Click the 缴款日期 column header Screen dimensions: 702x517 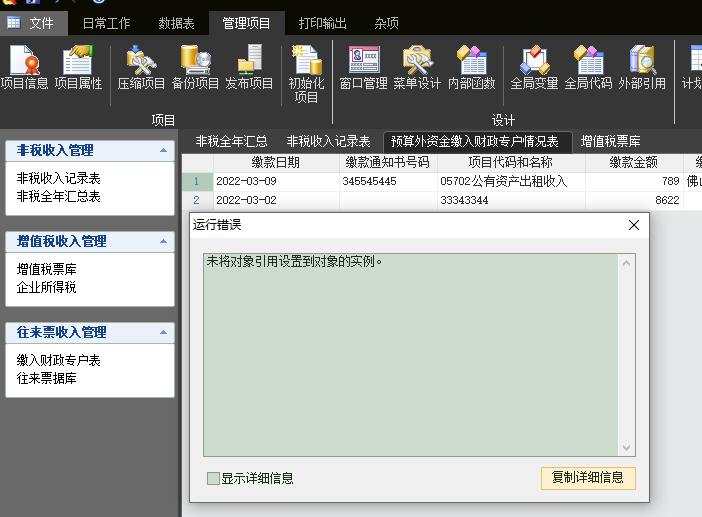(276, 162)
